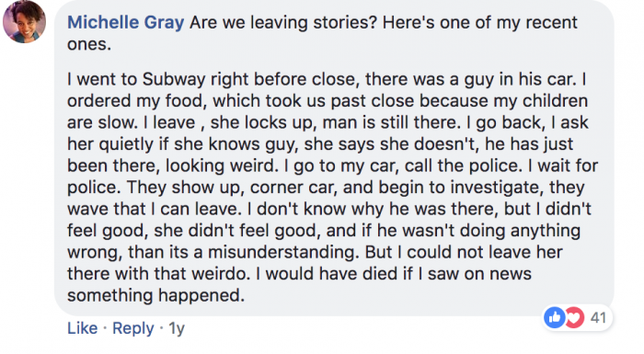This screenshot has height=354, width=644.
Task: Click the words 'something happened' at comment end
Action: pos(155,296)
